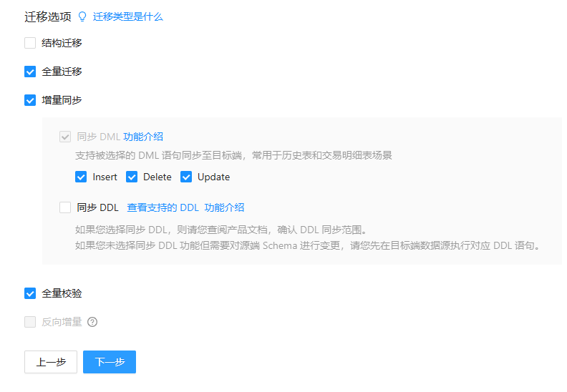Click the 全量校验 label text
Screen dimensions: 567x392
[62, 293]
